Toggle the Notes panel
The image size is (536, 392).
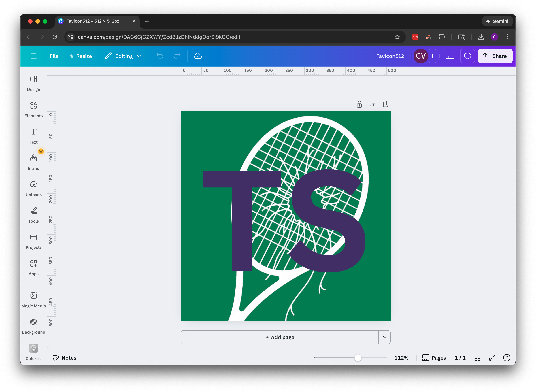coord(64,358)
